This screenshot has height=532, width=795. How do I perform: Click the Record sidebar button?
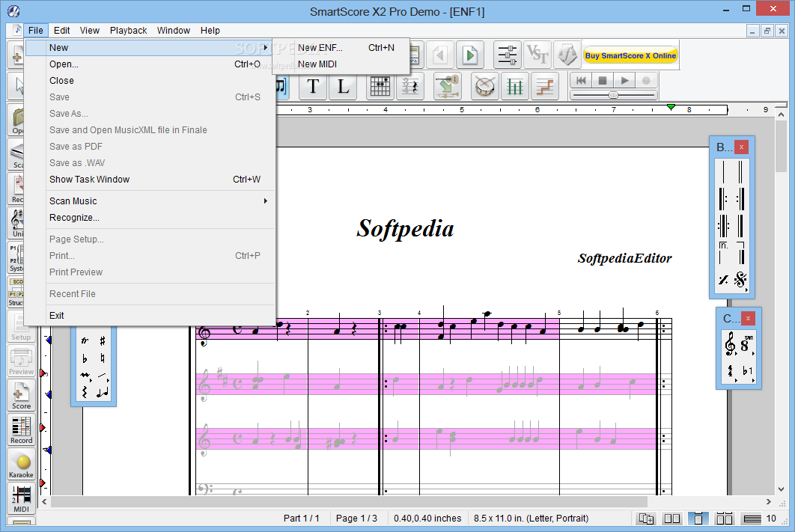click(21, 431)
